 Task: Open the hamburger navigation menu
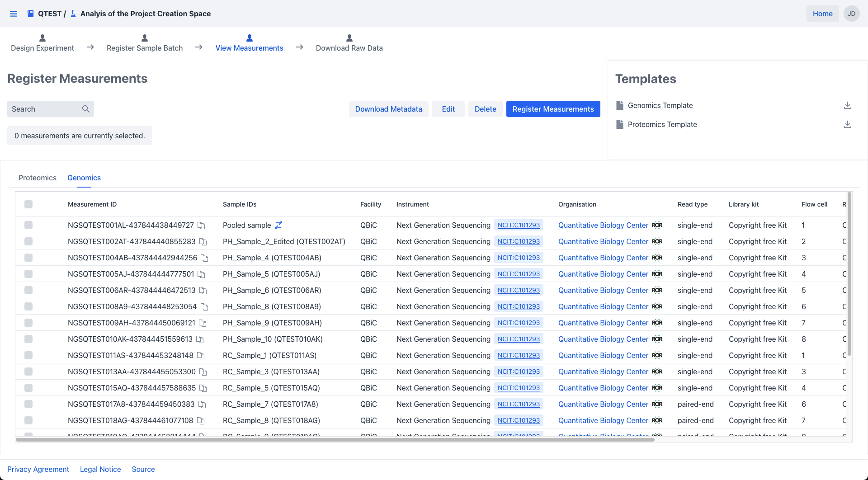tap(14, 14)
